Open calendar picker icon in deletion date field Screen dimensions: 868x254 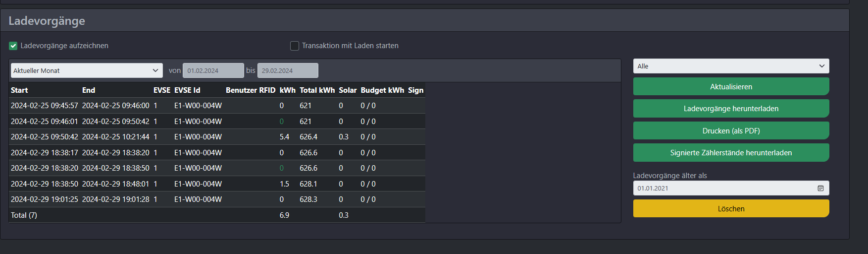click(x=820, y=189)
